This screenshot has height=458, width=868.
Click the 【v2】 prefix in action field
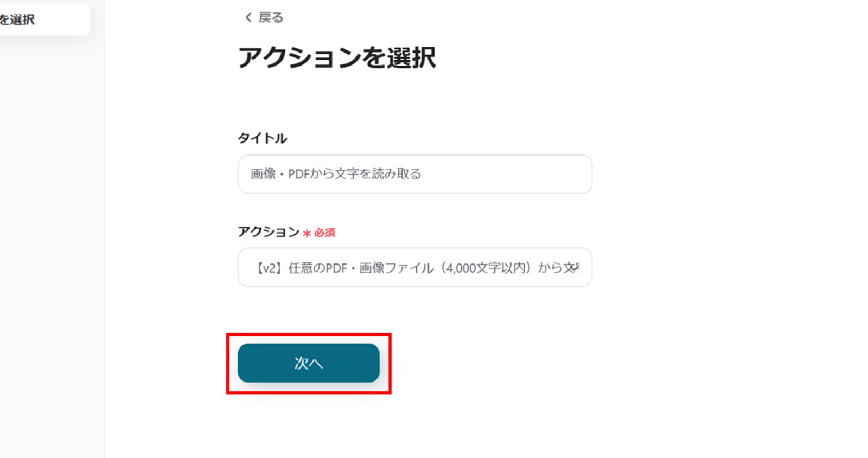tap(267, 268)
